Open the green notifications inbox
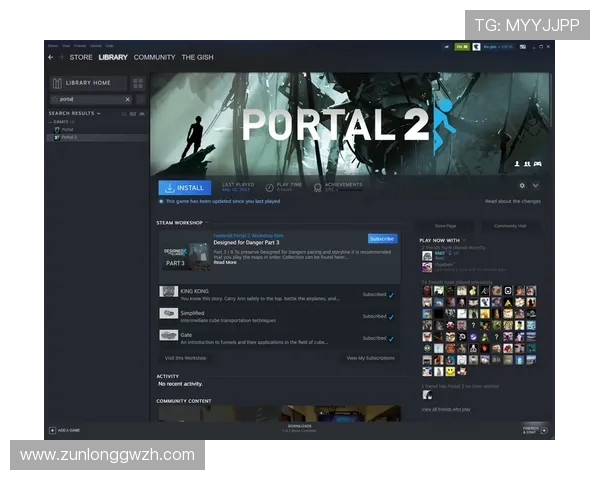Image resolution: width=600 pixels, height=480 pixels. 462,47
